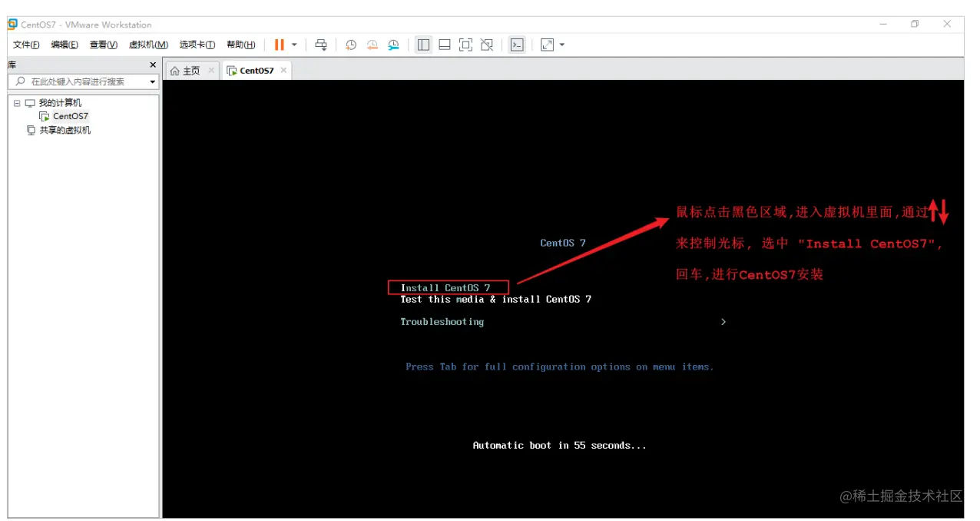Image resolution: width=980 pixels, height=521 pixels.
Task: Send Ctrl+Alt+Del to the virtual machine
Action: pyautogui.click(x=322, y=45)
